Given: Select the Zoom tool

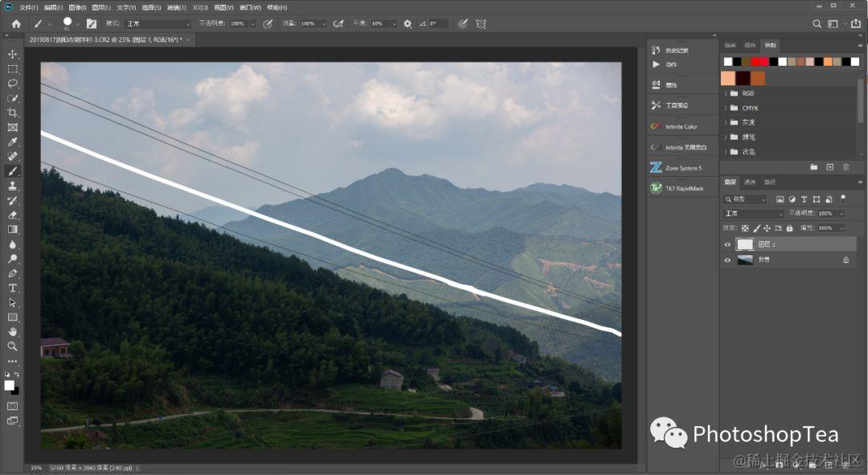Looking at the screenshot, I should pyautogui.click(x=12, y=346).
